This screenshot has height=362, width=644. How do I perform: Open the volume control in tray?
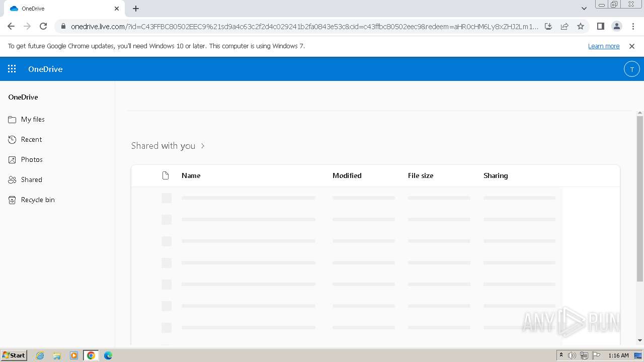(572, 355)
